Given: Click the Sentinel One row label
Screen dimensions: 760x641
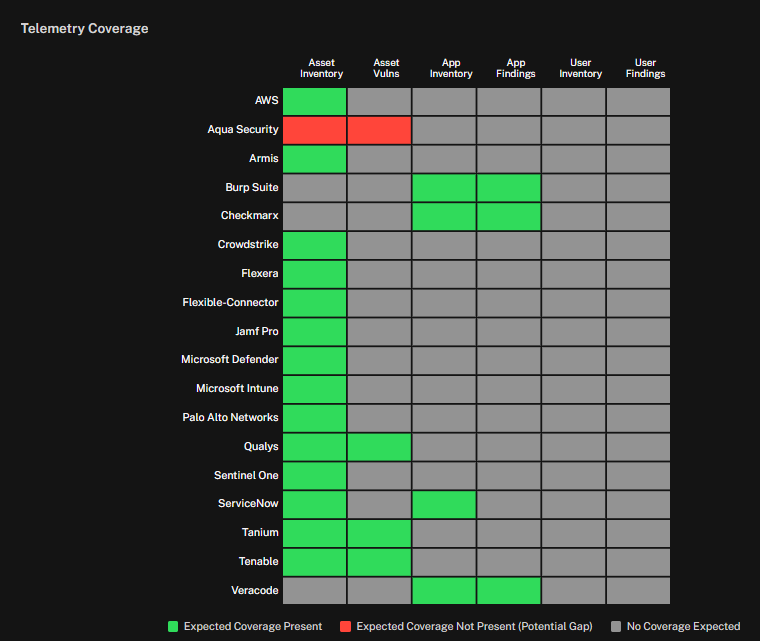Looking at the screenshot, I should pyautogui.click(x=246, y=475).
